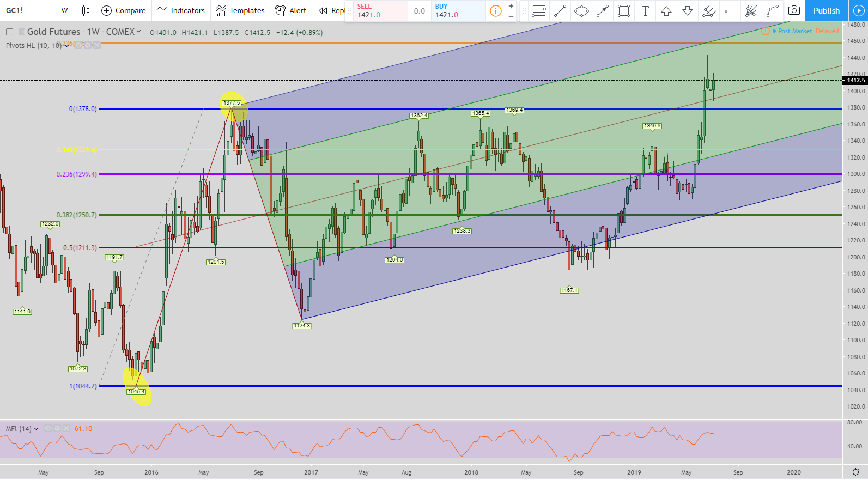
Task: Click the 1377.5 pivot high label
Action: pyautogui.click(x=232, y=103)
